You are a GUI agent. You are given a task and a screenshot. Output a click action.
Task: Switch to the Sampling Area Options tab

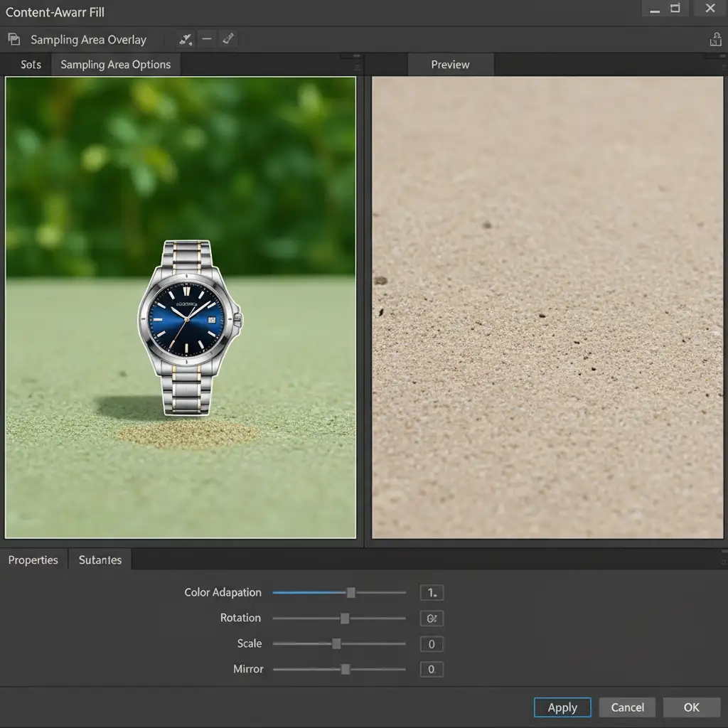(x=115, y=65)
